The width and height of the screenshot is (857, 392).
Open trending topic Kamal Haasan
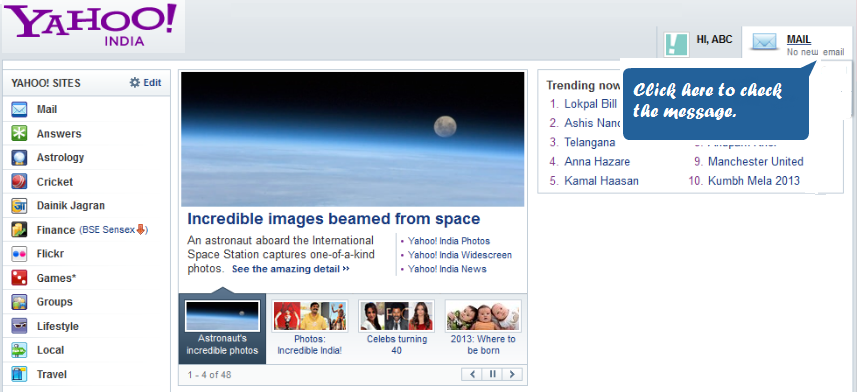pos(601,181)
